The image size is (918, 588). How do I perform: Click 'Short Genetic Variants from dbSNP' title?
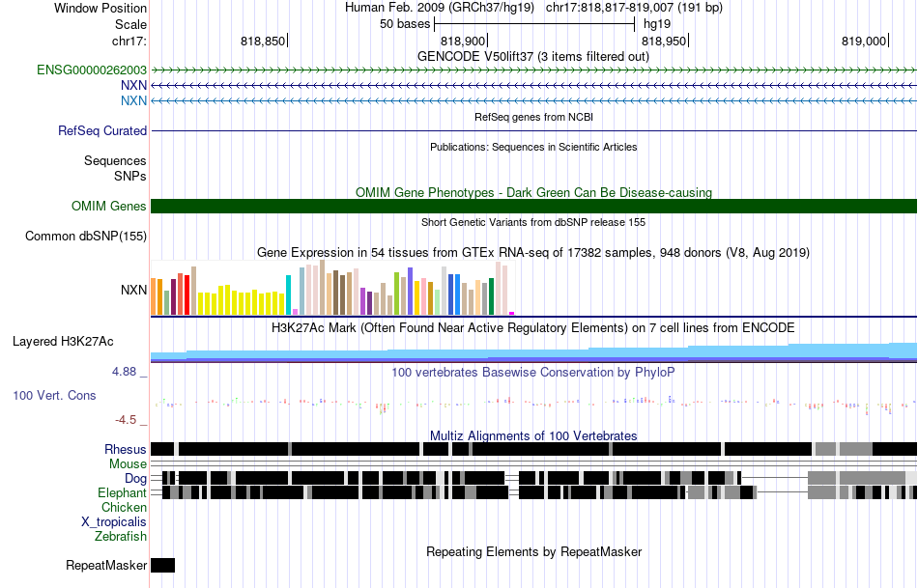coord(533,222)
